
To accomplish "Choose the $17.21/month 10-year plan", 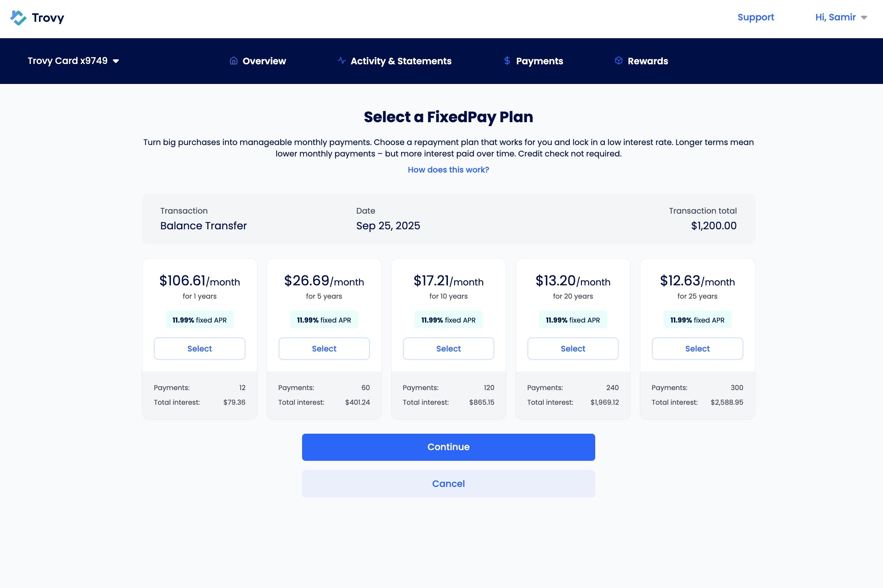I will (x=448, y=348).
